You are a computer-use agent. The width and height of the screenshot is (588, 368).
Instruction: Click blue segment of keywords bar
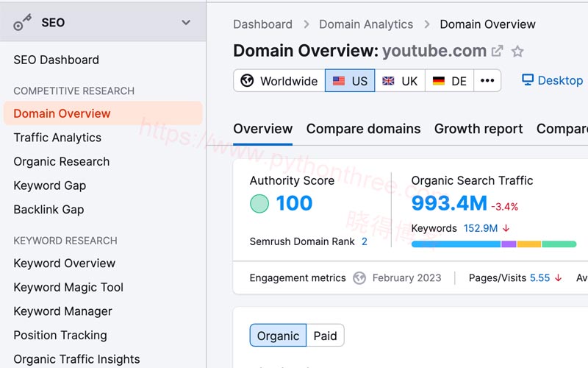[456, 244]
